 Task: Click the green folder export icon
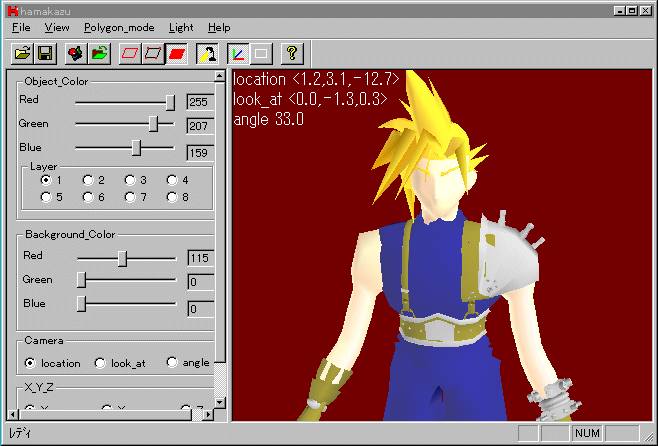(99, 53)
